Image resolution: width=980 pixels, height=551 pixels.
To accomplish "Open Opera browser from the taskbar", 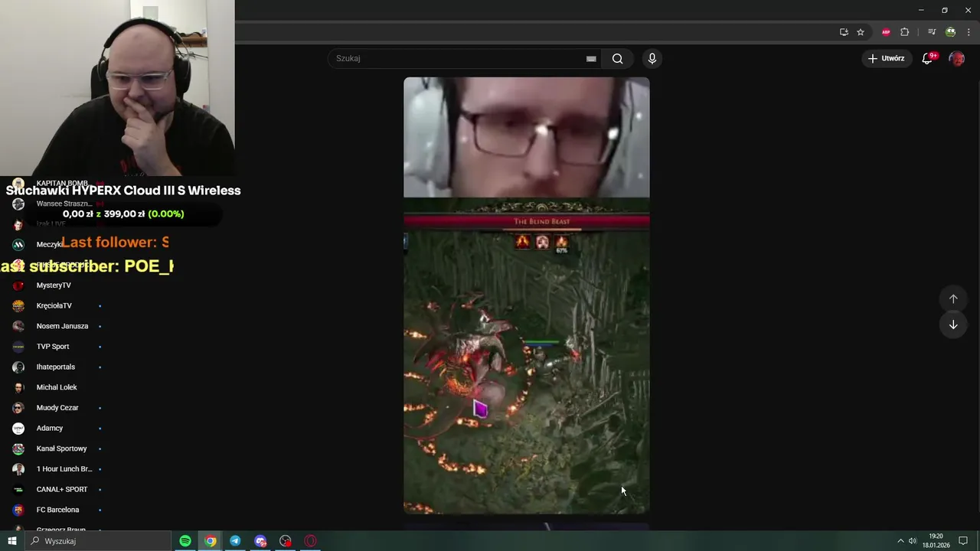I will coord(310,541).
